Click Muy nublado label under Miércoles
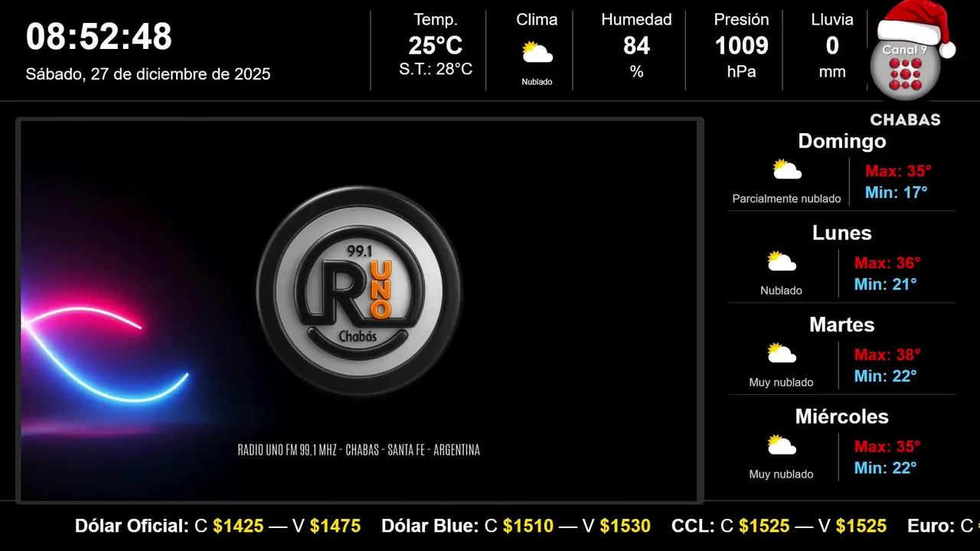The height and width of the screenshot is (551, 980). tap(781, 474)
